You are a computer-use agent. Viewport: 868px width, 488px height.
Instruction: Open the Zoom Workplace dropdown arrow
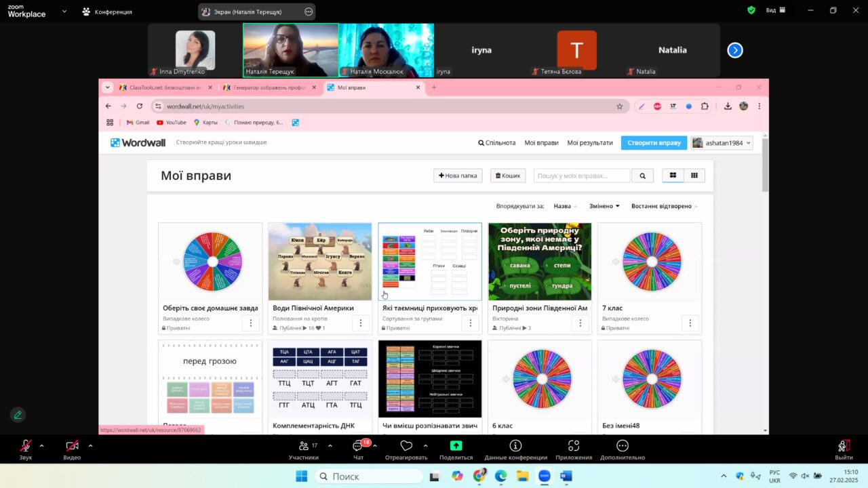click(64, 12)
